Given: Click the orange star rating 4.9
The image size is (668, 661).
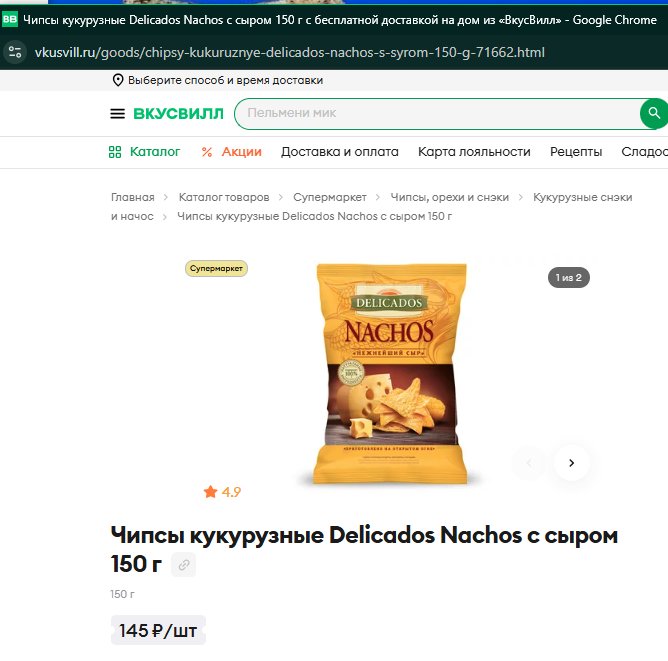Looking at the screenshot, I should (222, 492).
